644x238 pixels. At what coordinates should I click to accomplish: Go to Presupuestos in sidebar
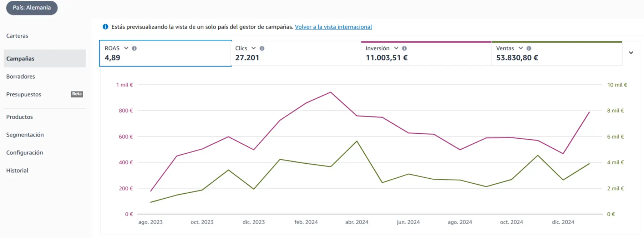(x=24, y=94)
